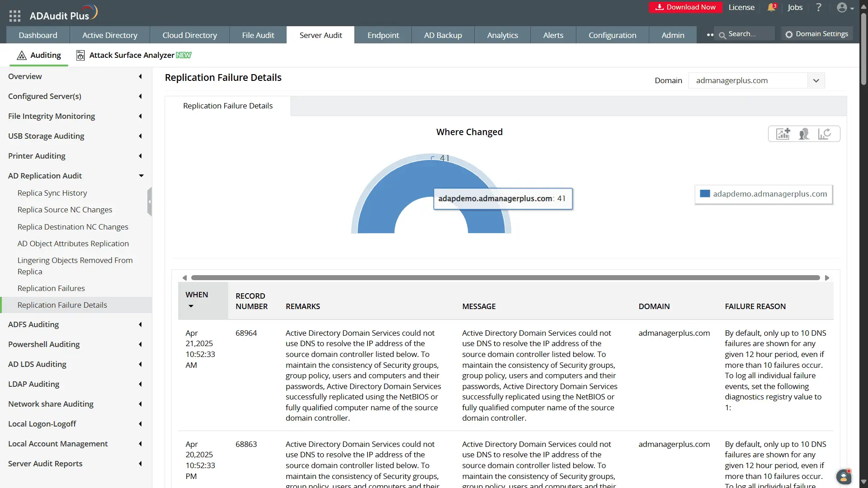
Task: Select the user-based view icon above the chart
Action: pyautogui.click(x=805, y=134)
